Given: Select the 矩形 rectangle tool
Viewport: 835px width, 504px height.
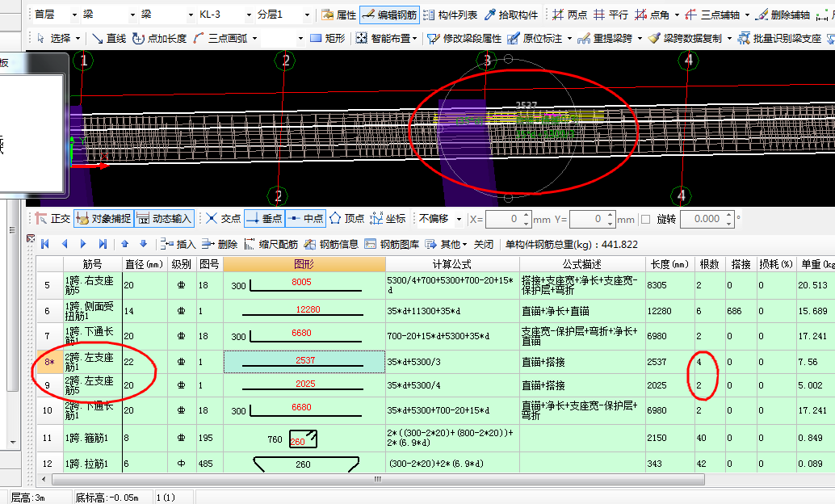Looking at the screenshot, I should click(x=328, y=38).
